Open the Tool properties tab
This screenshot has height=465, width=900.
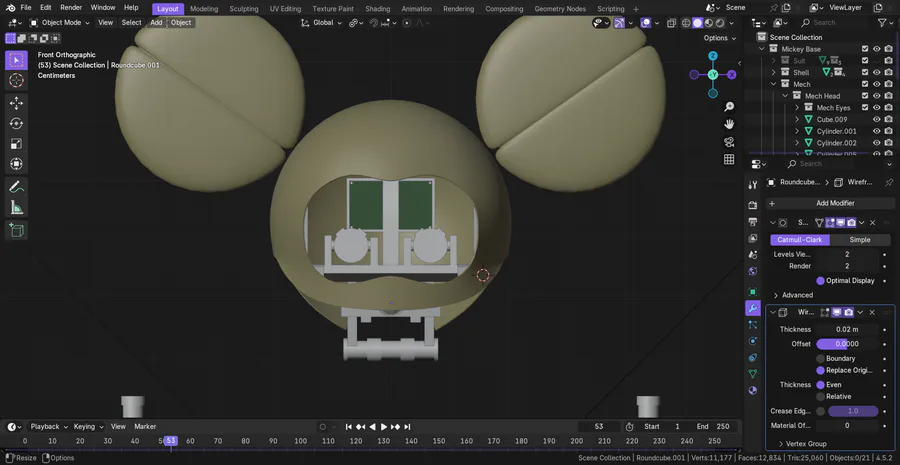(753, 184)
